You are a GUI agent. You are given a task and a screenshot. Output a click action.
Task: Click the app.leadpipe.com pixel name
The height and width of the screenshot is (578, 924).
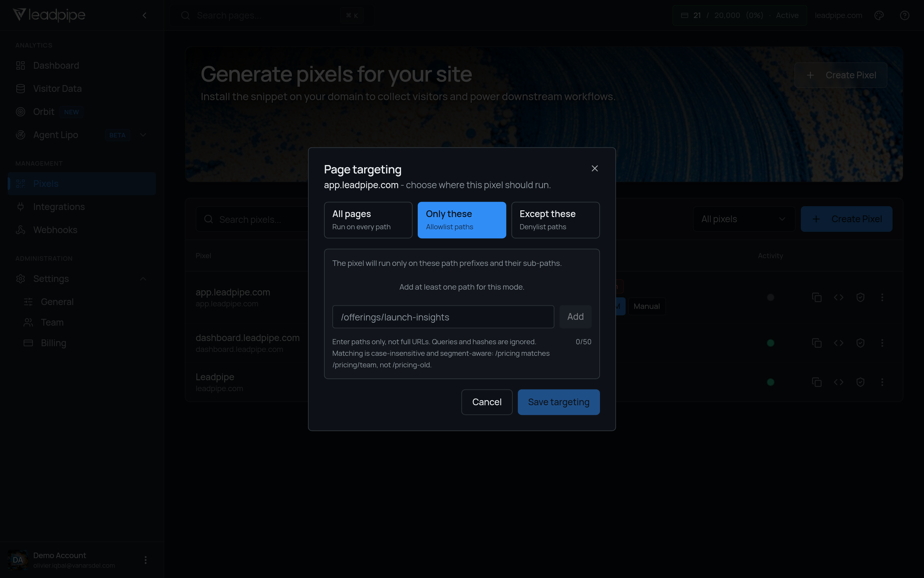tap(233, 292)
